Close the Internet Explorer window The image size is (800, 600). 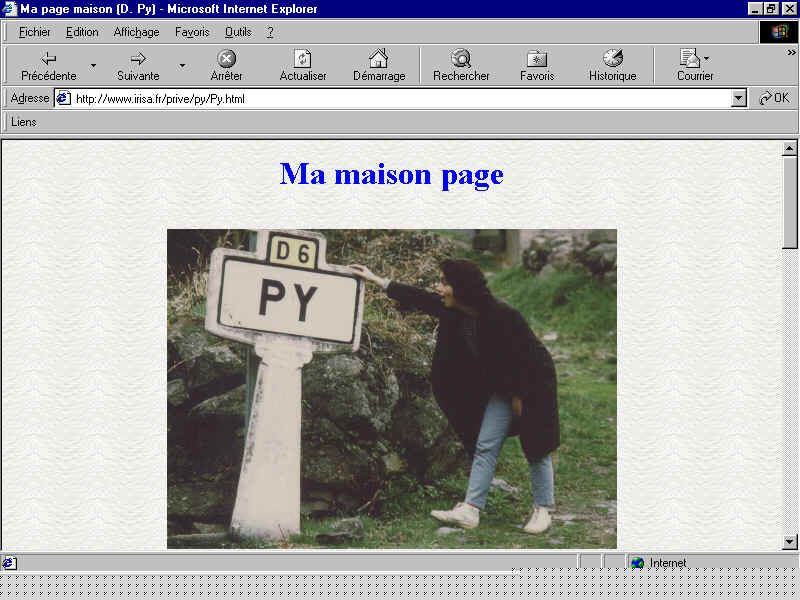789,9
